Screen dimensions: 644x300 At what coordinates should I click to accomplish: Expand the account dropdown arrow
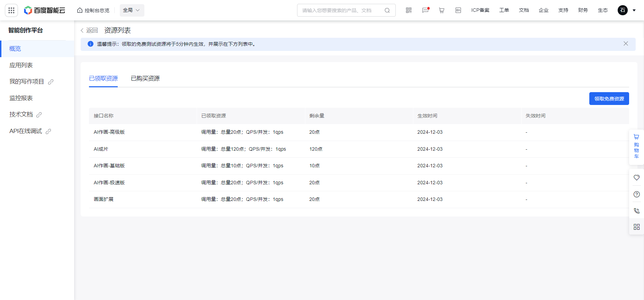[x=634, y=10]
